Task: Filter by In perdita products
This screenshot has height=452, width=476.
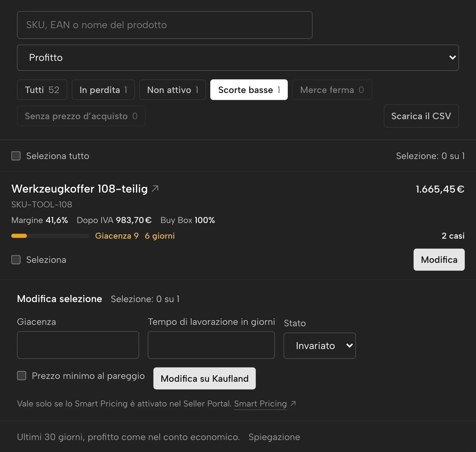Action: (103, 90)
